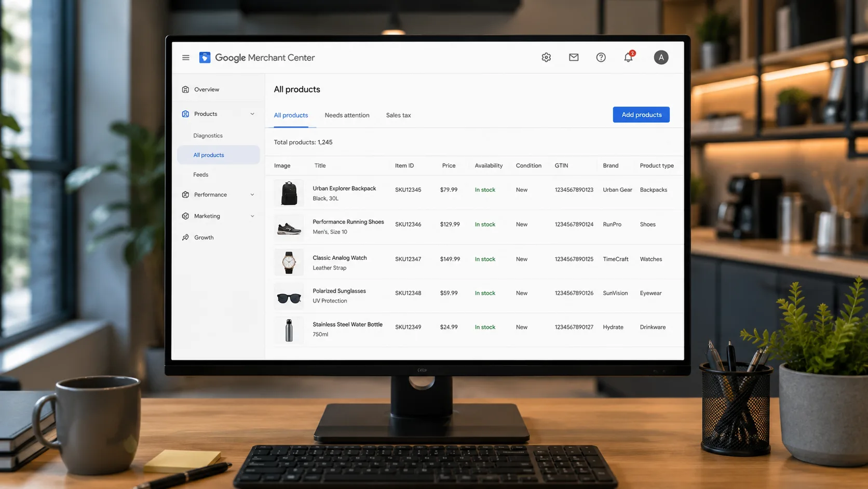Click the Performance sidebar icon

tap(185, 195)
